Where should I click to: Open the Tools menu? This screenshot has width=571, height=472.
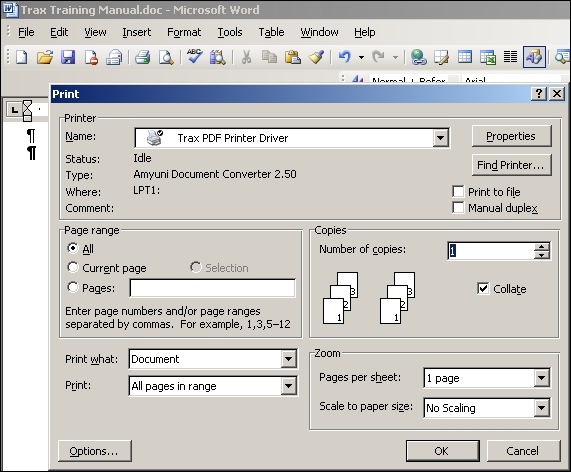point(230,32)
